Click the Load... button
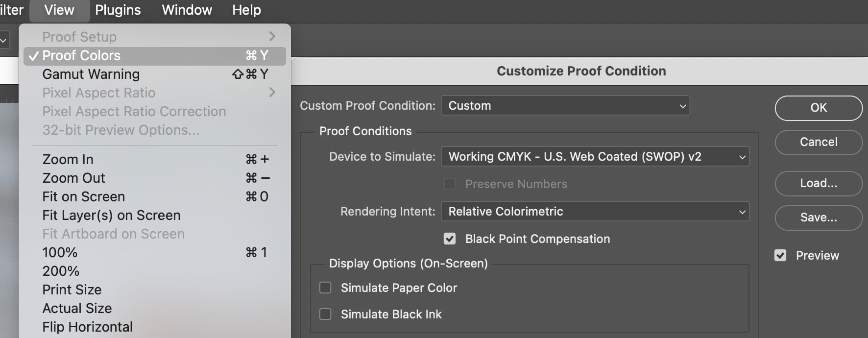 tap(818, 183)
